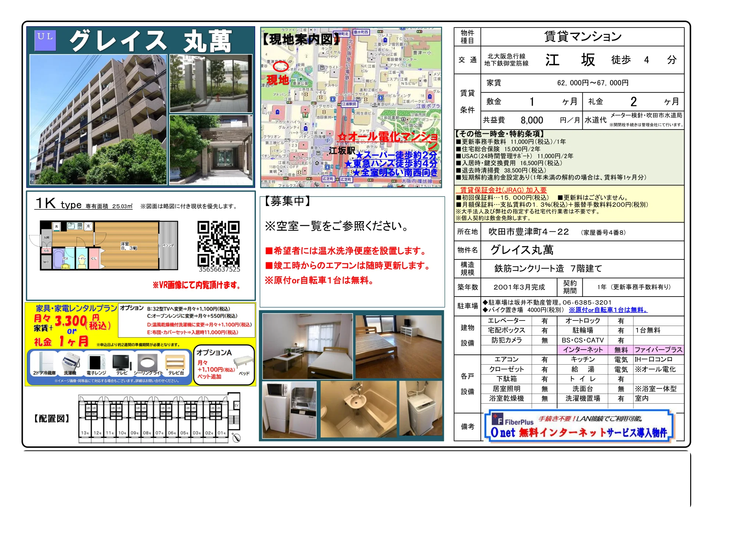
Task: Click the address 吹田市豊津町4－22
Action: coord(529,232)
